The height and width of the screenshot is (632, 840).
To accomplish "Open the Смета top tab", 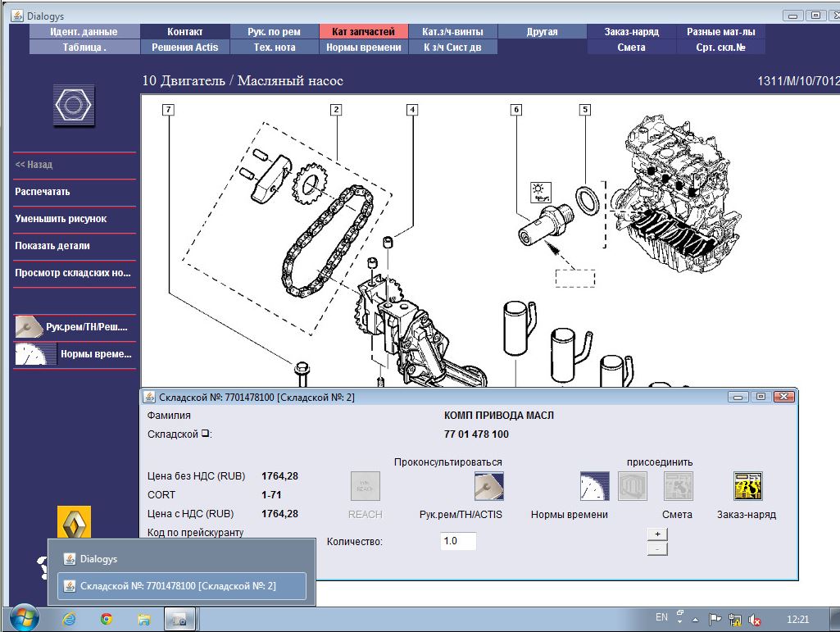I will pos(632,48).
